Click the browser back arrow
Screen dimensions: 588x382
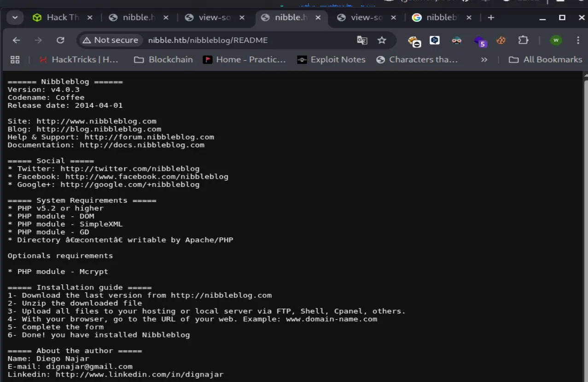click(17, 41)
